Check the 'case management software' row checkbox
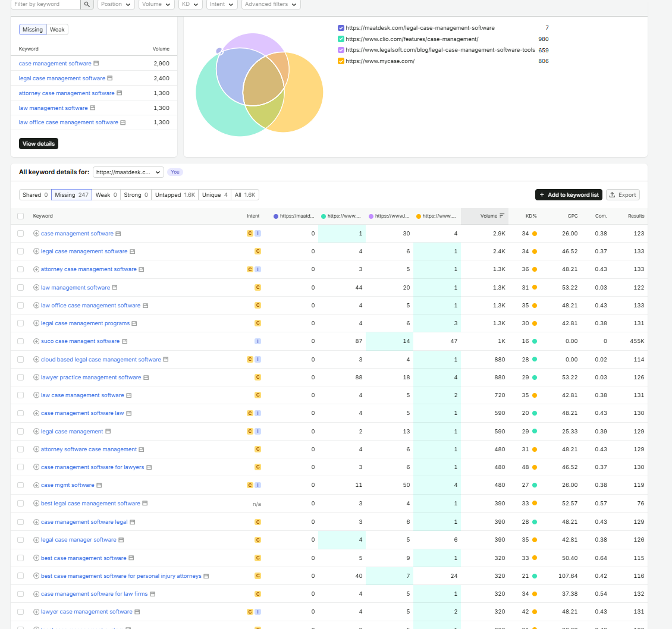The width and height of the screenshot is (672, 629). (x=21, y=234)
